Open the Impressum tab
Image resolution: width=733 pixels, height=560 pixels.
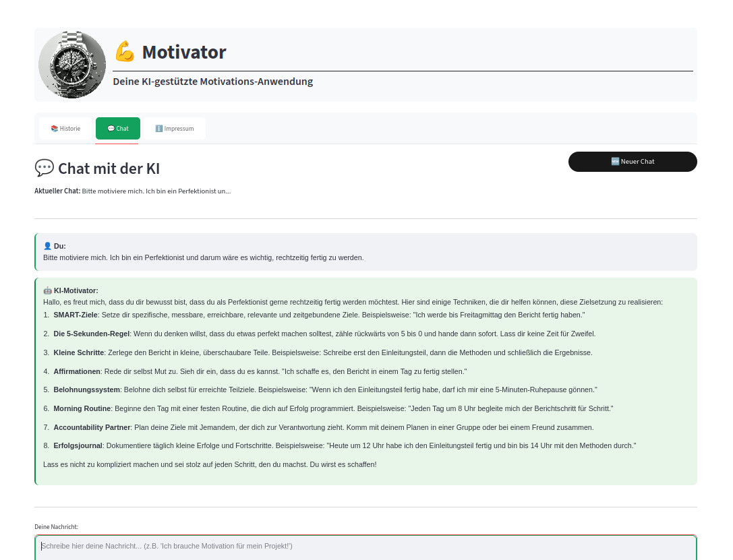click(175, 129)
